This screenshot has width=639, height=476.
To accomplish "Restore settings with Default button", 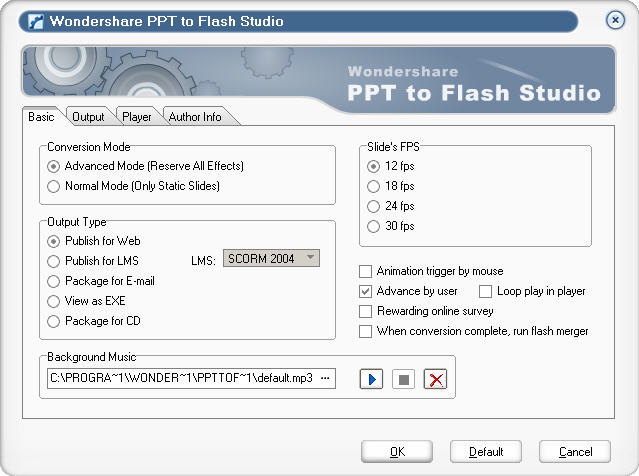I will (486, 452).
